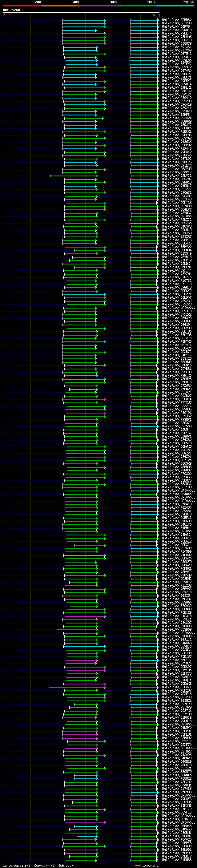Select hit UniRef100_P50413

coord(177,504)
